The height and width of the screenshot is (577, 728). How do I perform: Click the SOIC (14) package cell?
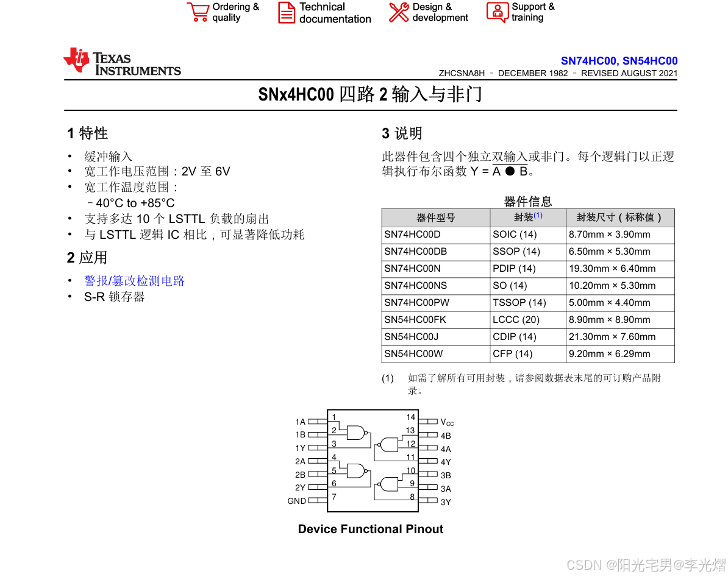click(528, 235)
